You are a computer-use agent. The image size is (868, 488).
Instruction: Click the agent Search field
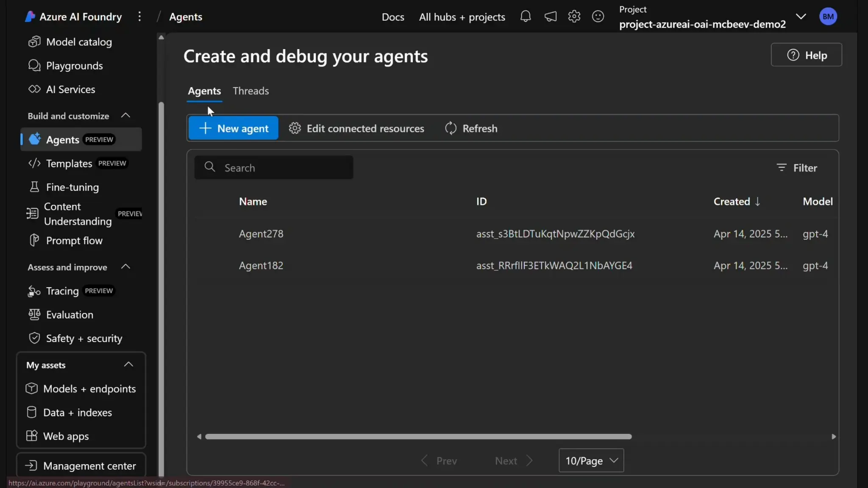click(x=274, y=168)
